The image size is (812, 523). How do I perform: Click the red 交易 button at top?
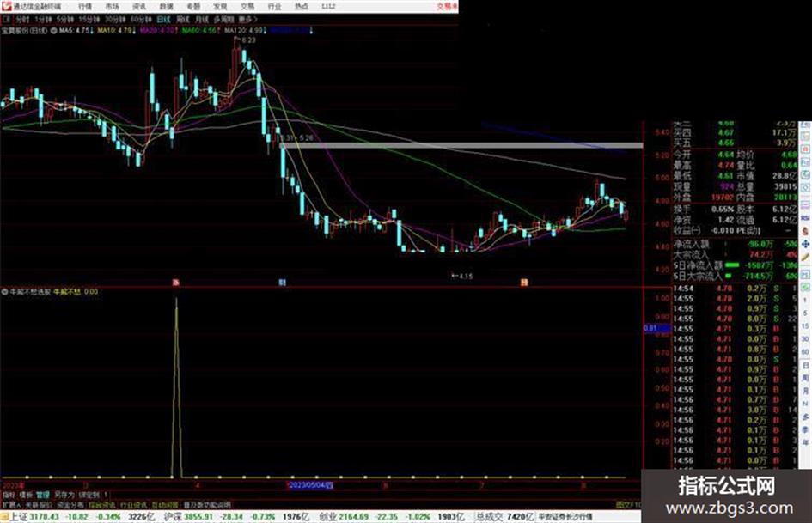(447, 6)
